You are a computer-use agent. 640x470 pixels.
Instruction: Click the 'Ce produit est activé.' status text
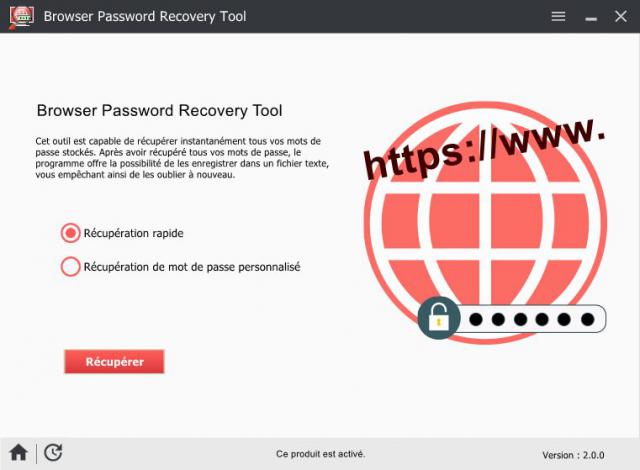point(320,454)
